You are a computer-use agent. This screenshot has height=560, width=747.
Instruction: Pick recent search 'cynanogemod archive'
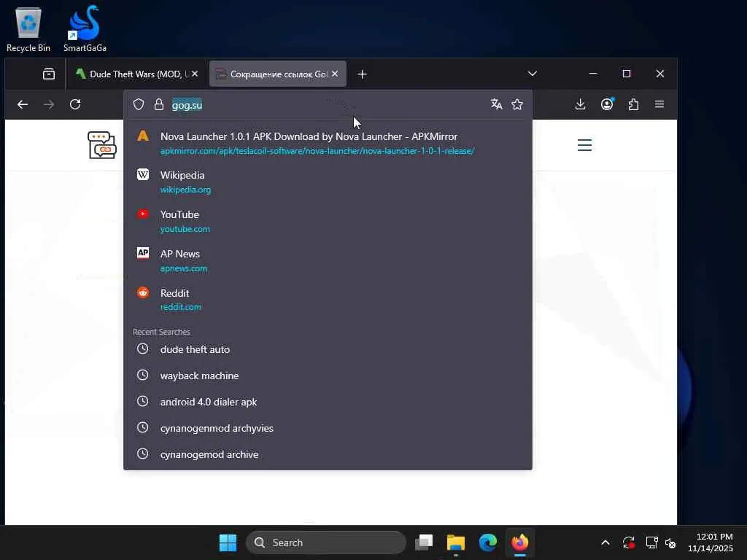click(x=328, y=454)
